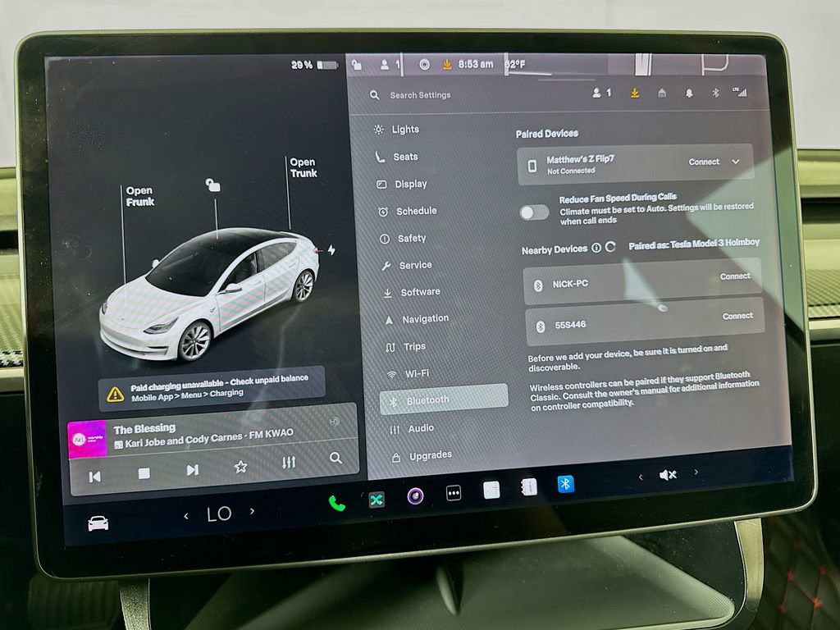Open the all apps three-dot launcher
Viewport: 840px width, 630px height.
pos(453,493)
